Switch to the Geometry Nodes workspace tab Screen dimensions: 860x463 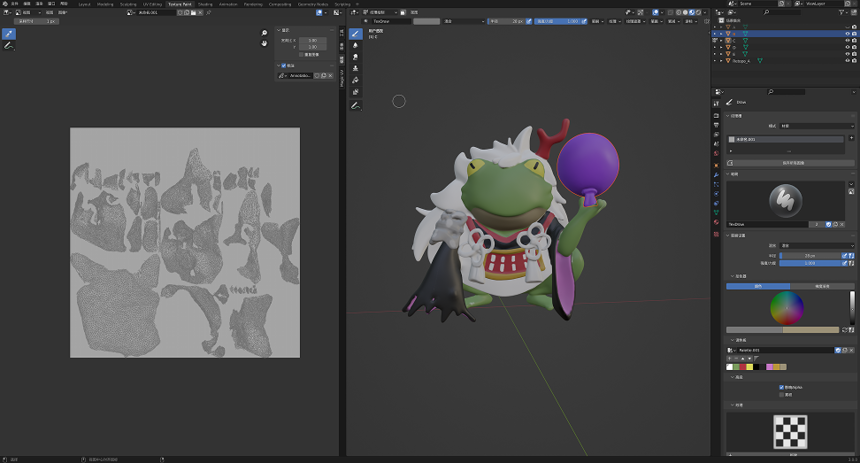coord(312,4)
